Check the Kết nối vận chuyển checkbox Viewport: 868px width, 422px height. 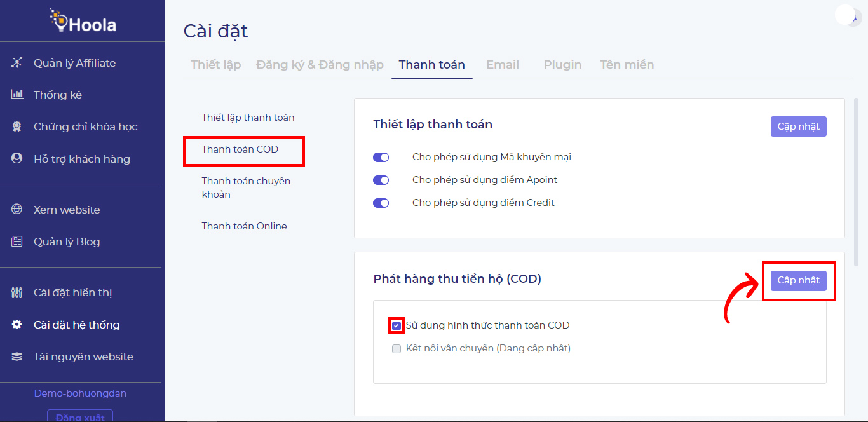coord(397,349)
